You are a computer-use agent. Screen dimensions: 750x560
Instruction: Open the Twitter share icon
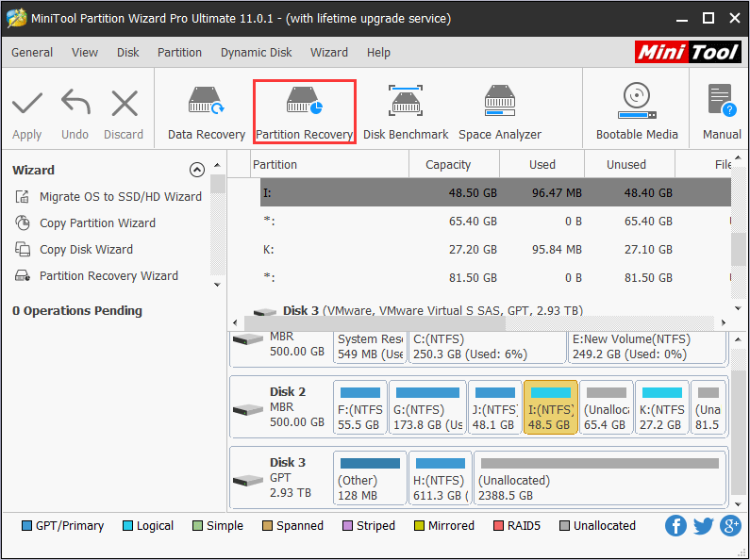pyautogui.click(x=703, y=526)
